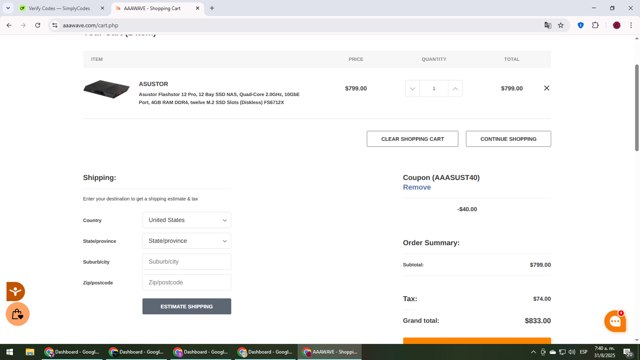Remove the Asustor item with the X
The image size is (640, 360).
click(x=547, y=88)
